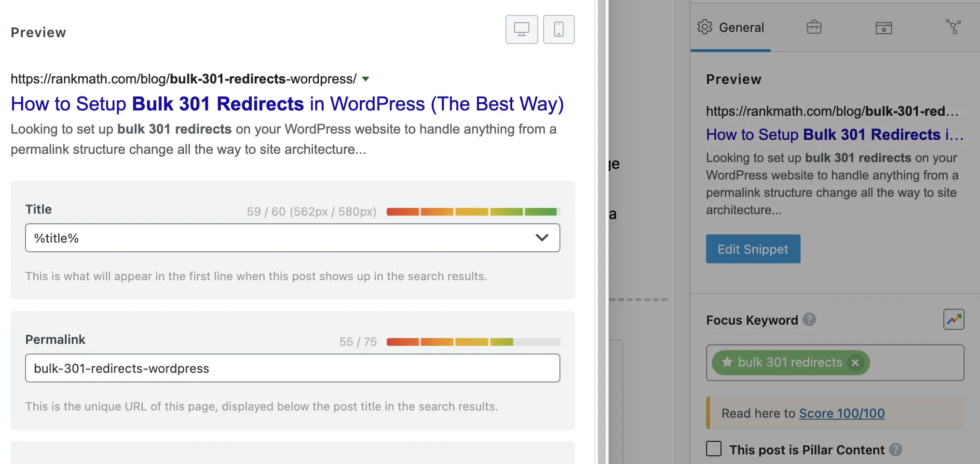Open the 'Score 100/100' link
This screenshot has width=980, height=464.
(842, 413)
